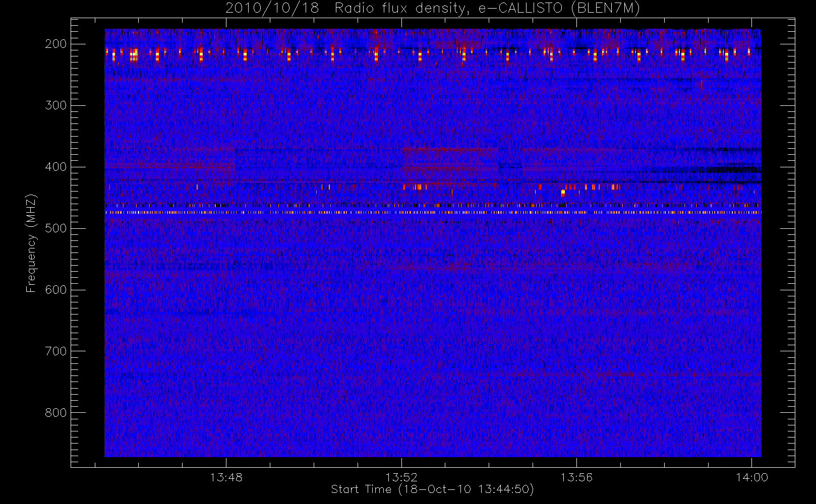Click the 14:00 time tick label
816x504 pixels.
(x=752, y=477)
